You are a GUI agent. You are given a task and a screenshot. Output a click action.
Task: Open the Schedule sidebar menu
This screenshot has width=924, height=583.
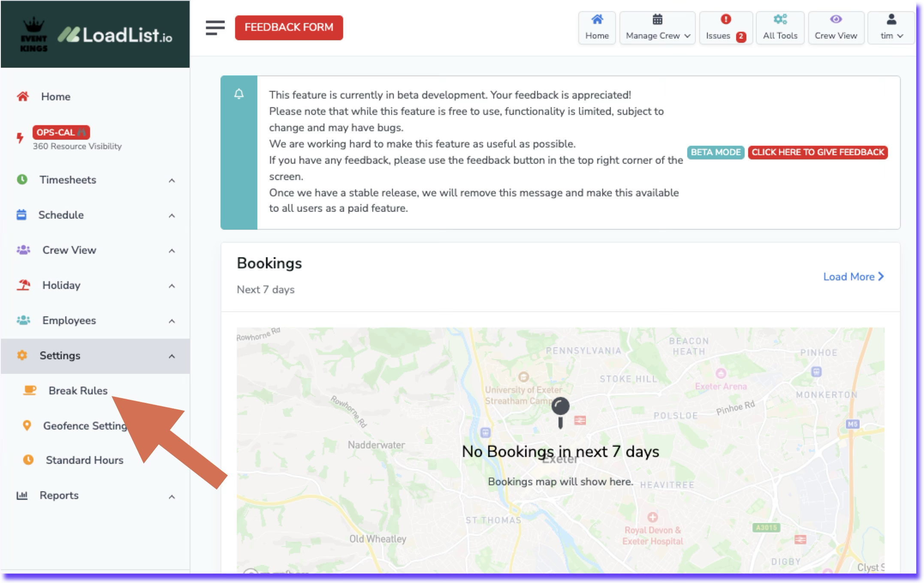[95, 215]
